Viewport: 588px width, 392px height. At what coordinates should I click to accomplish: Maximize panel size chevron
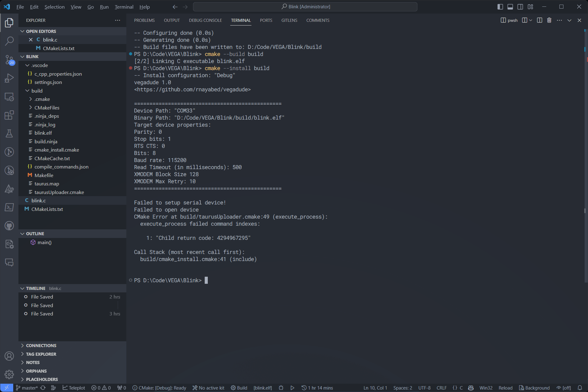pyautogui.click(x=569, y=20)
